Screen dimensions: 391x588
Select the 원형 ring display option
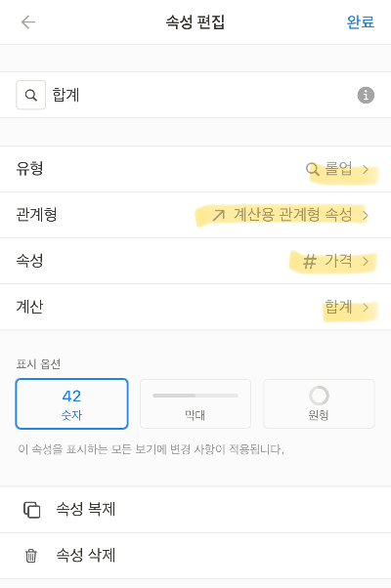tap(319, 403)
